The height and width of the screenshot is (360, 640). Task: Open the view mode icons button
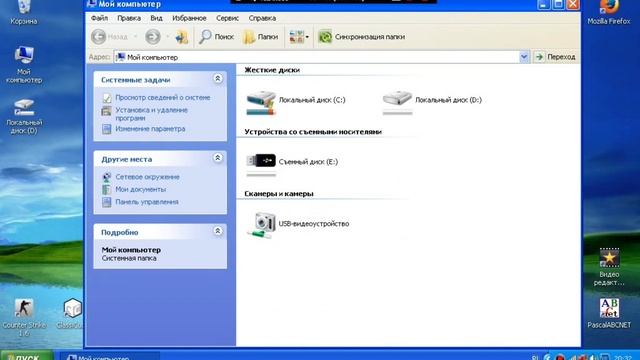click(x=296, y=37)
